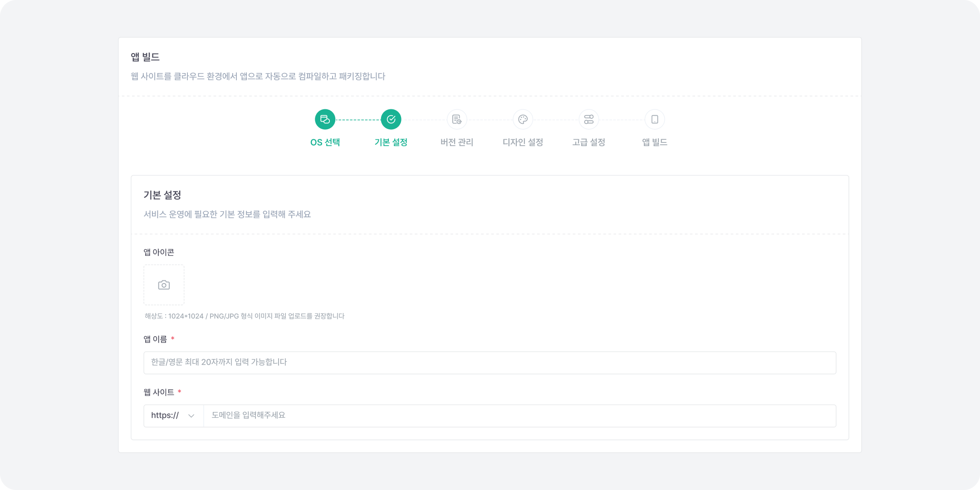The height and width of the screenshot is (490, 980).
Task: Select the 기본 설정 step label
Action: [391, 142]
